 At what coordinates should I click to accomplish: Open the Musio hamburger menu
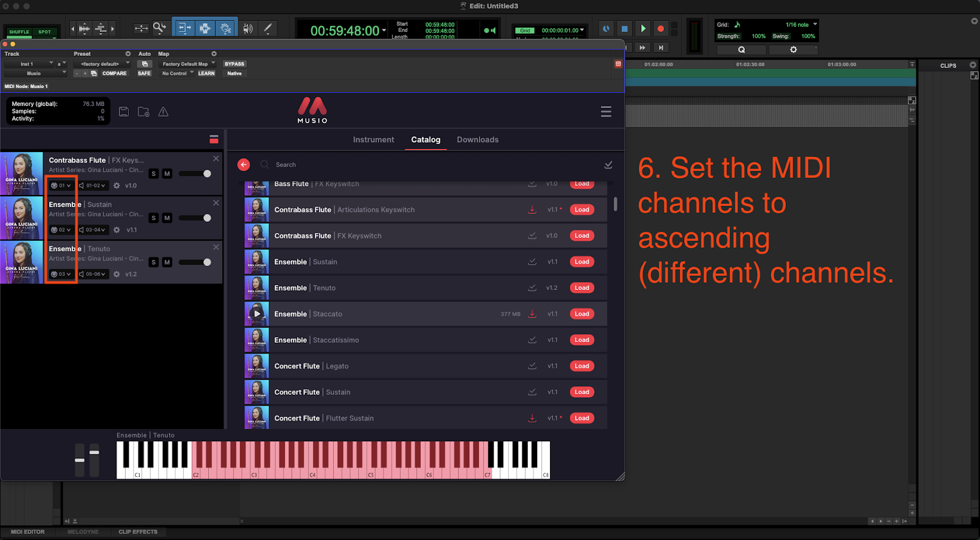click(x=606, y=112)
